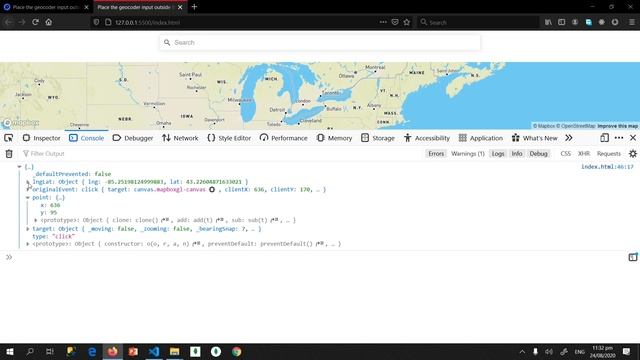Switch console to multi-line editor mode
Image resolution: width=640 pixels, height=360 pixels.
coord(633,257)
